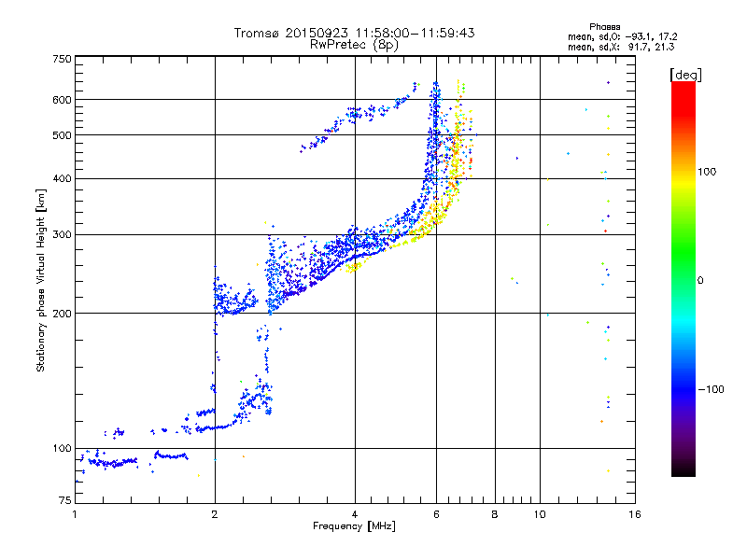
Task: Click the "Phases" header text
Action: click(x=604, y=27)
